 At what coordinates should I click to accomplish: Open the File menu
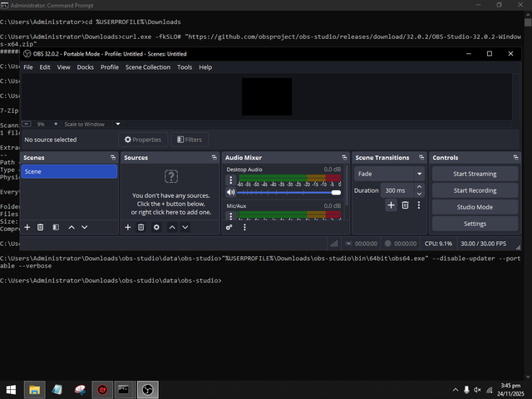click(x=28, y=67)
